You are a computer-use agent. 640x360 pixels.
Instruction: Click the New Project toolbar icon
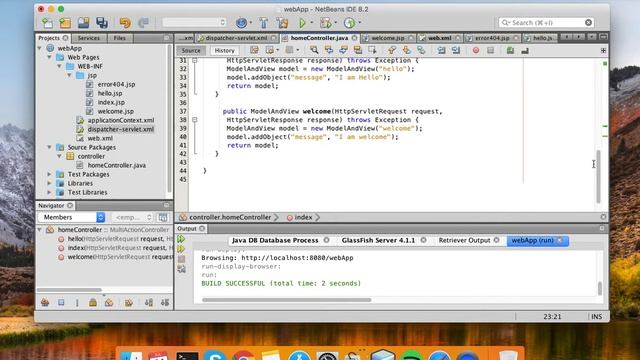pyautogui.click(x=65, y=22)
